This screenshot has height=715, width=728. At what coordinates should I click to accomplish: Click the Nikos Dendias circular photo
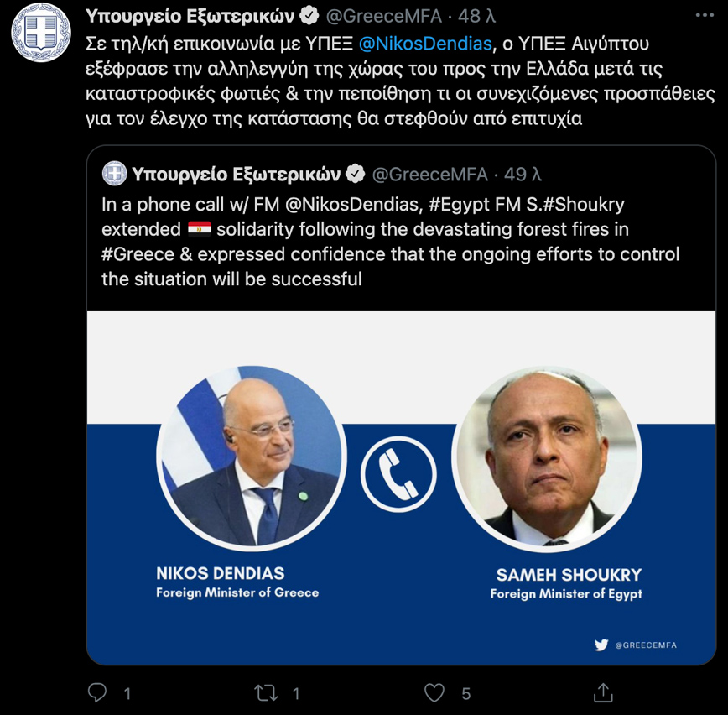pyautogui.click(x=252, y=460)
